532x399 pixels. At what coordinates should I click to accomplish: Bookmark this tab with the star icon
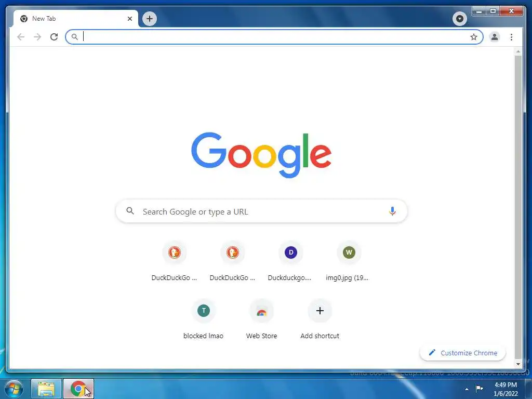coord(474,37)
